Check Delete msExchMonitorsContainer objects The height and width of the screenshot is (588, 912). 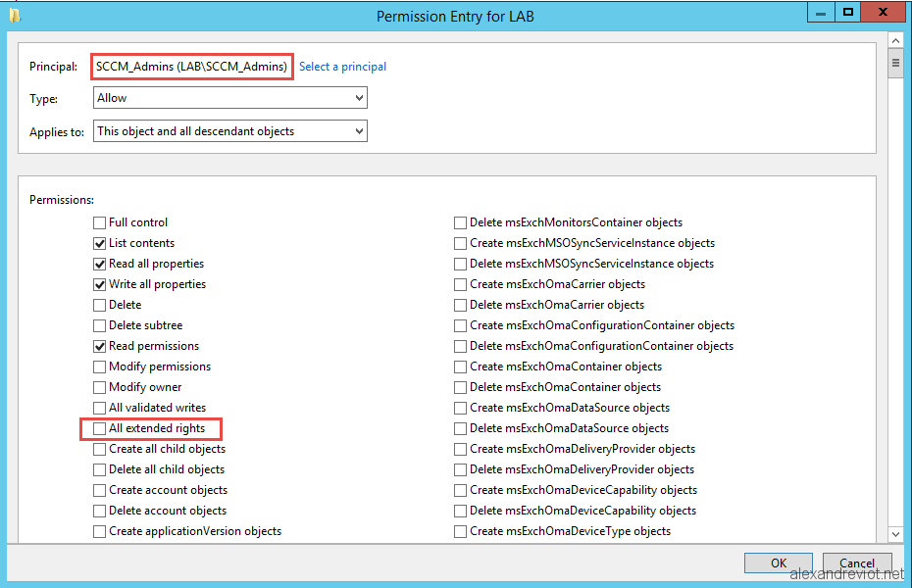tap(460, 222)
